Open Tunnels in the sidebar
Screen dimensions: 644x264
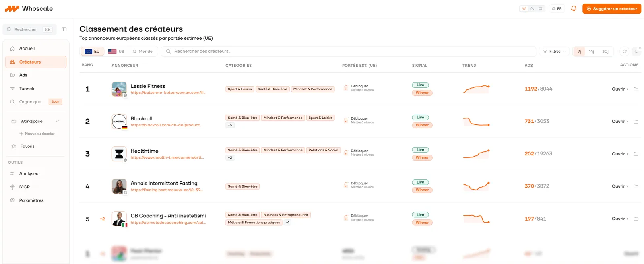pyautogui.click(x=36, y=89)
